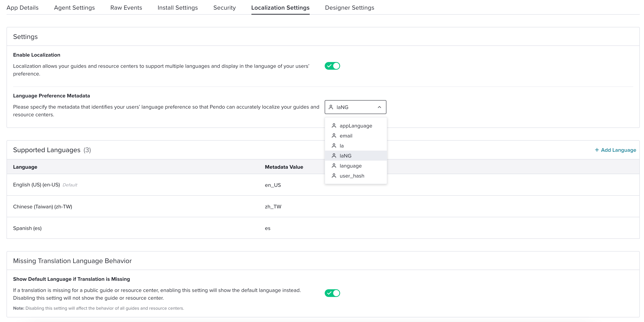This screenshot has height=322, width=644.
Task: Click user icon next to email
Action: (334, 136)
